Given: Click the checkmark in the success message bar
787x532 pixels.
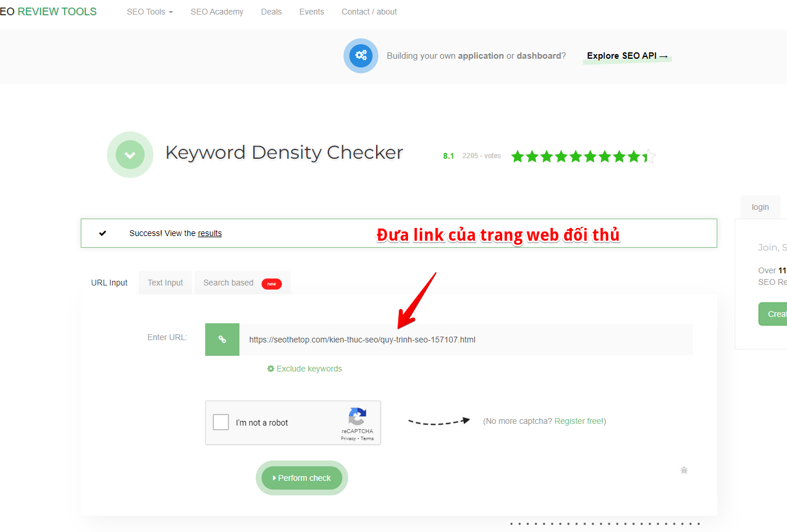Looking at the screenshot, I should pos(103,233).
